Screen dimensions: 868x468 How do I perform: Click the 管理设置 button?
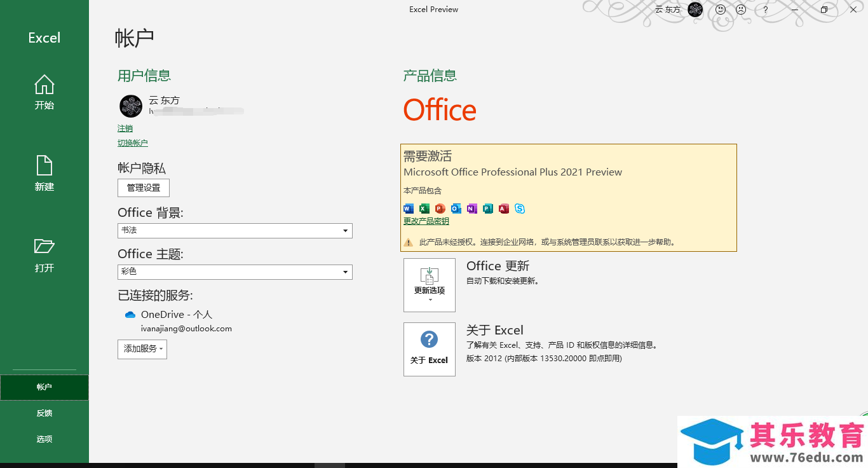pyautogui.click(x=144, y=188)
